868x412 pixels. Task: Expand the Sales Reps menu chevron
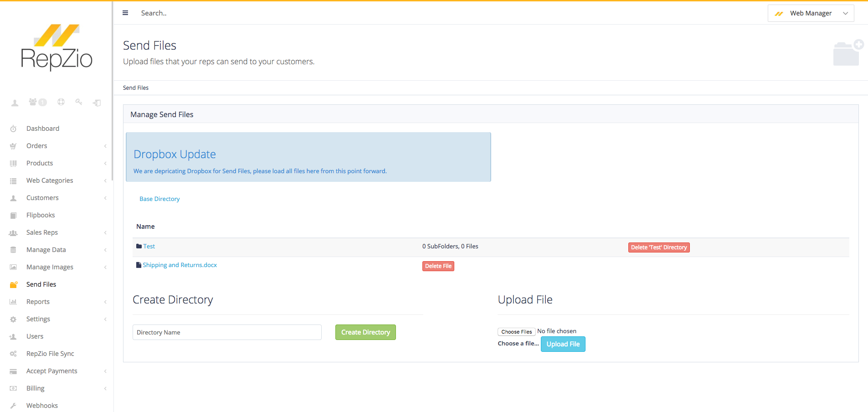coord(105,233)
